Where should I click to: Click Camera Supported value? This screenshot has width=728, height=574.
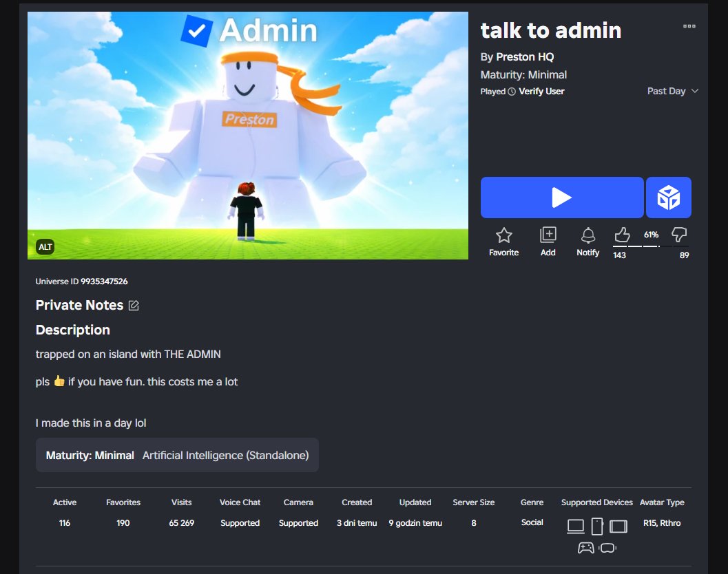[298, 523]
